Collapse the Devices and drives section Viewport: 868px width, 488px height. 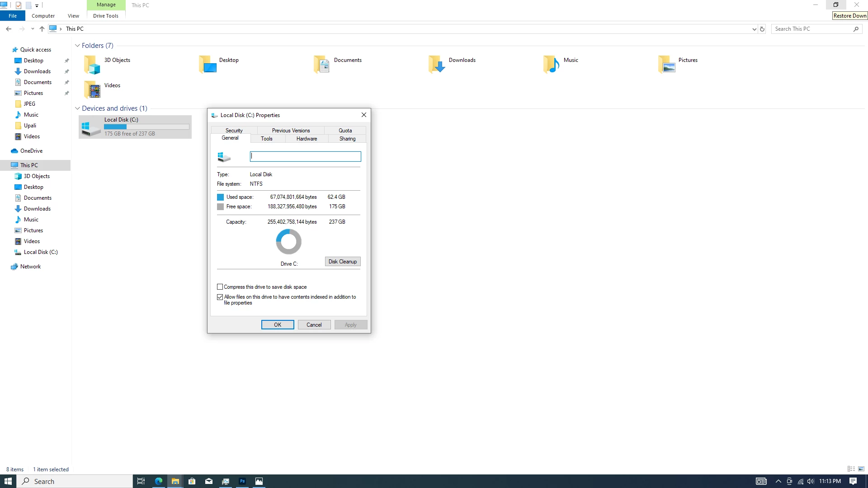point(78,108)
